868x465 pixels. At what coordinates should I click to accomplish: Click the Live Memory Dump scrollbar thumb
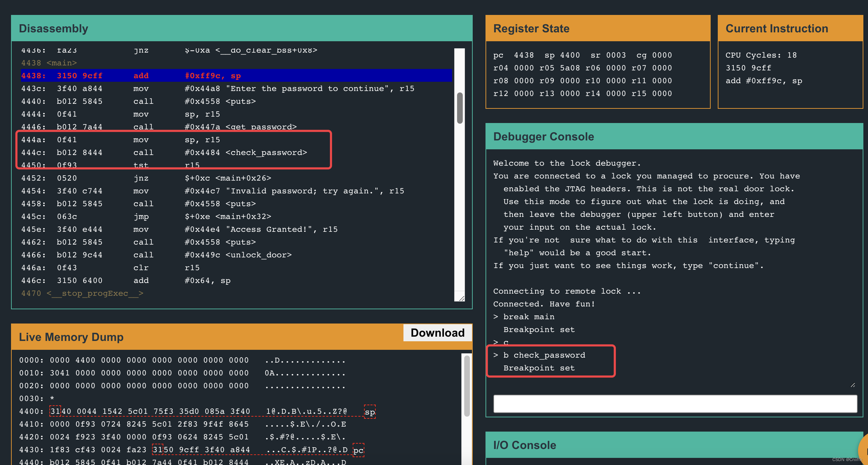tap(467, 385)
